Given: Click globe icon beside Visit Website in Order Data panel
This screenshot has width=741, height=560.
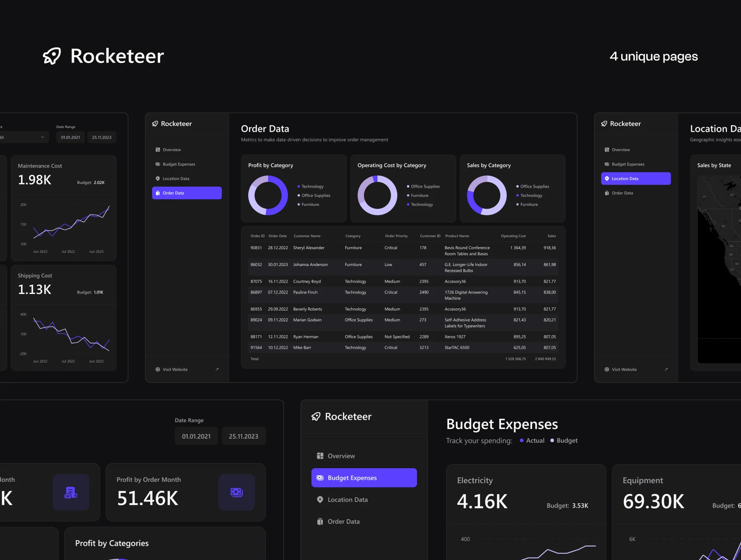Looking at the screenshot, I should click(x=158, y=370).
